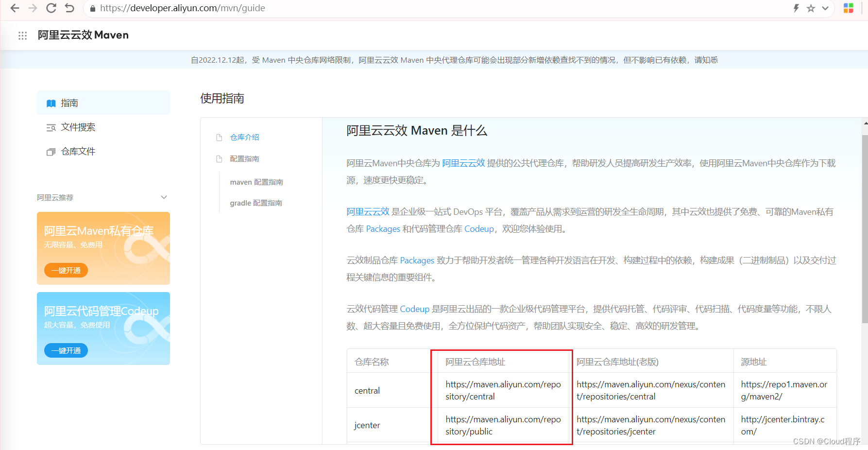This screenshot has height=450, width=868.
Task: Click the Codeup link before 欢迎您体验使用
Action: coord(479,229)
